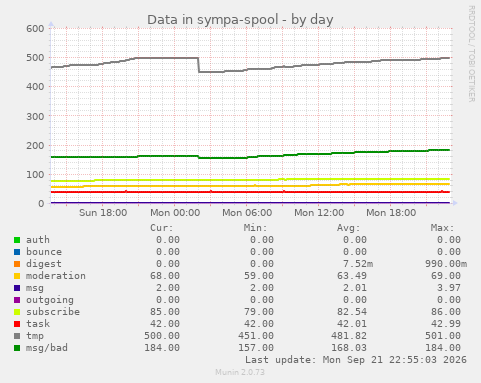Click the msg/bad dark green legend swatch

(17, 348)
